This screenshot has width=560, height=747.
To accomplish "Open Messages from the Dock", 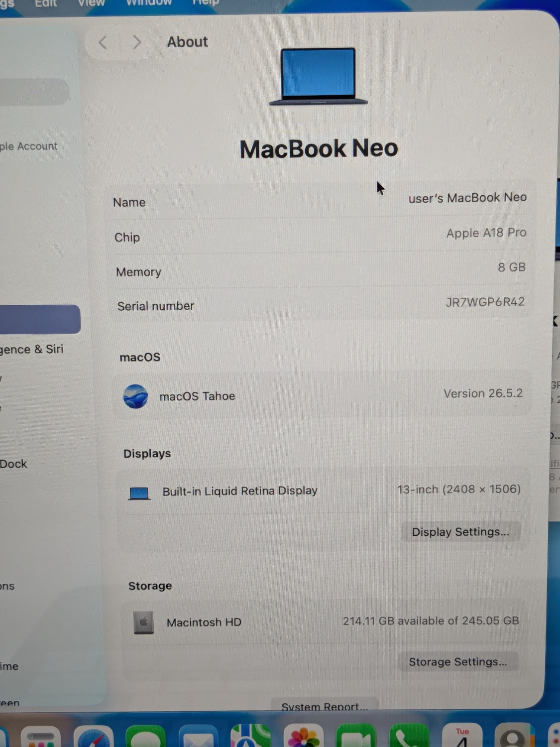I will (145, 737).
